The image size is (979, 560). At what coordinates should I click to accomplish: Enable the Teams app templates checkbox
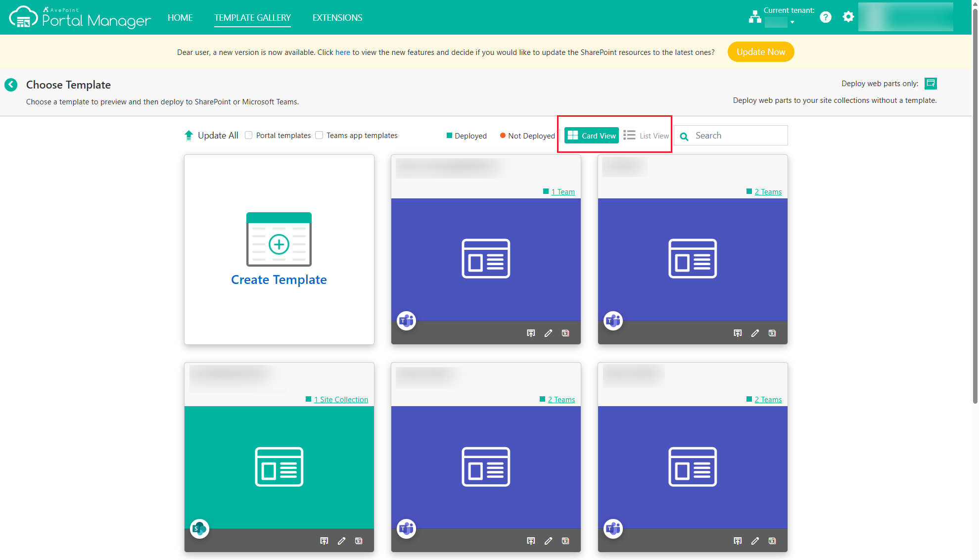tap(319, 135)
